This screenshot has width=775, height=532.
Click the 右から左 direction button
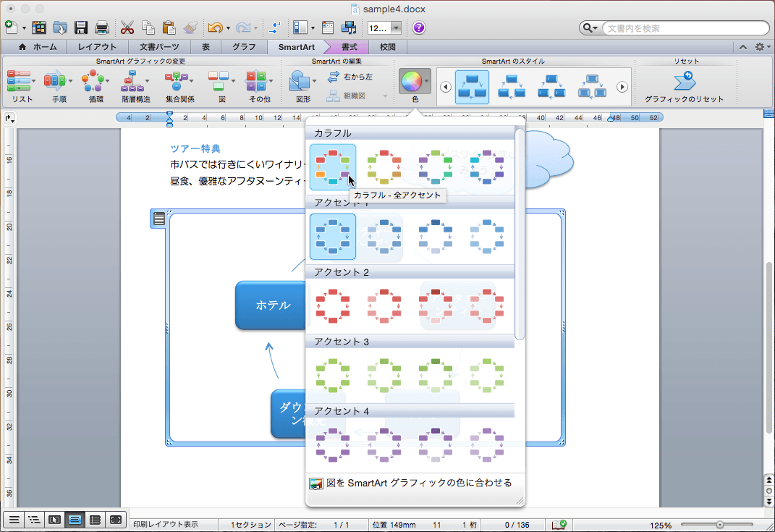pyautogui.click(x=350, y=77)
